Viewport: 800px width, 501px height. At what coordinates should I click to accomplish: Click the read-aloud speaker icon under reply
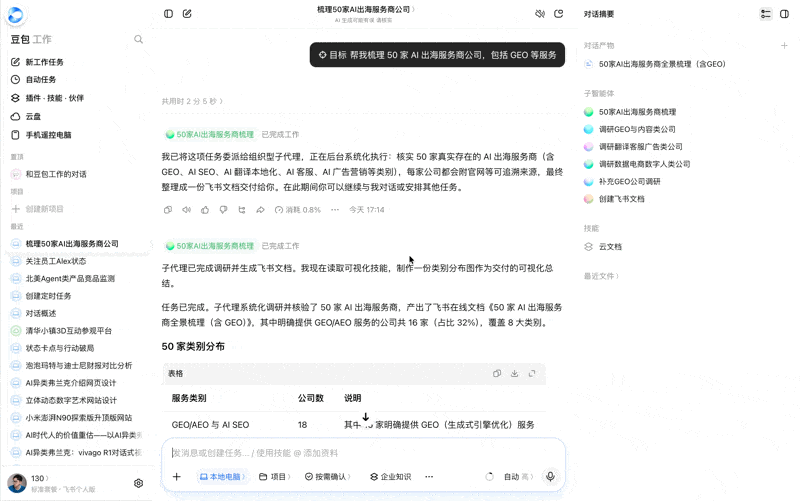(186, 210)
